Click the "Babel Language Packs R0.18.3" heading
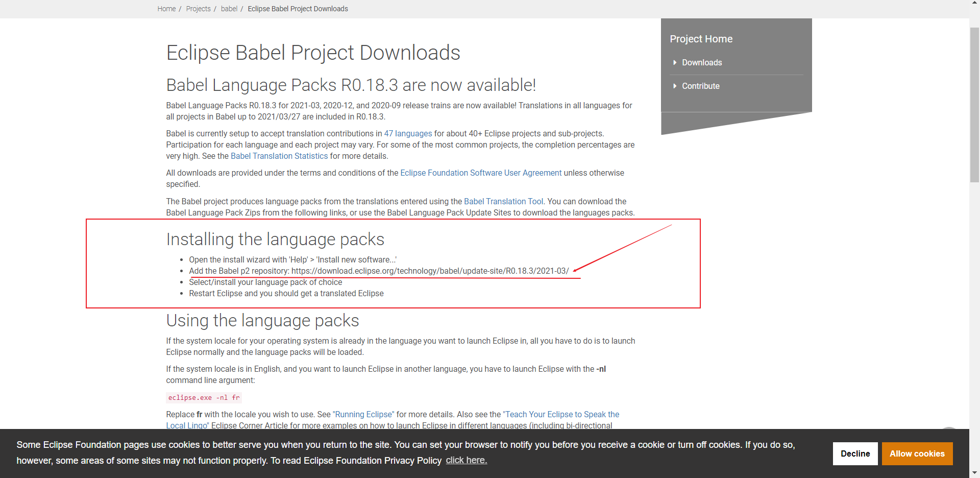The height and width of the screenshot is (478, 980). 351,85
